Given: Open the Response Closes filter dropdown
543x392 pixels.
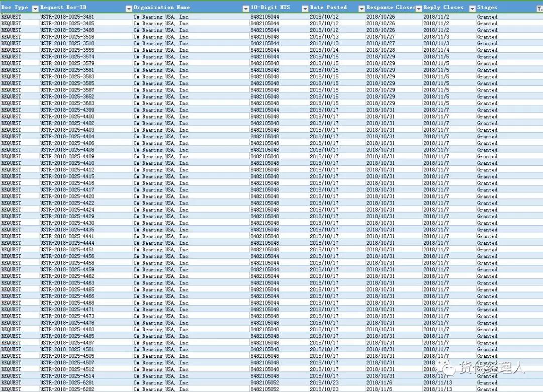Looking at the screenshot, I should click(x=419, y=9).
